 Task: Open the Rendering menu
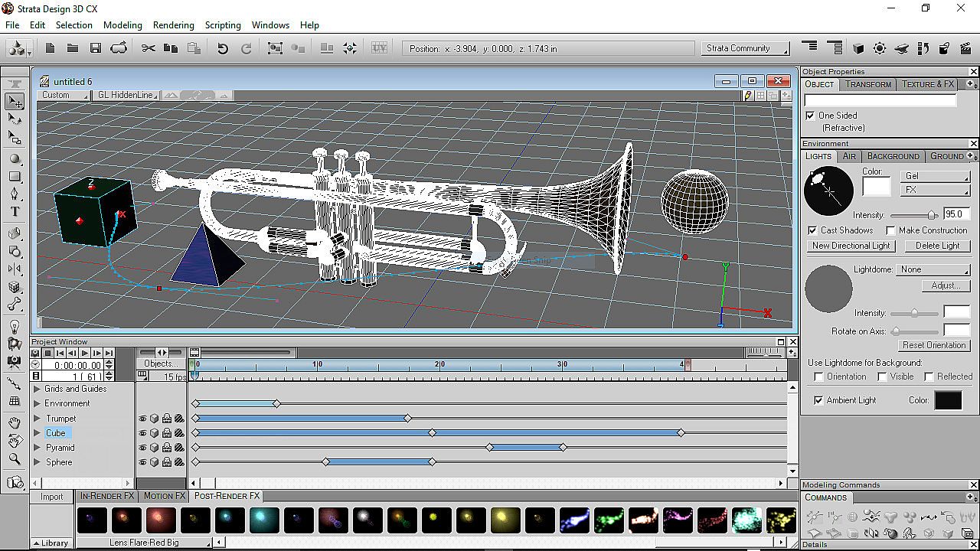(173, 24)
